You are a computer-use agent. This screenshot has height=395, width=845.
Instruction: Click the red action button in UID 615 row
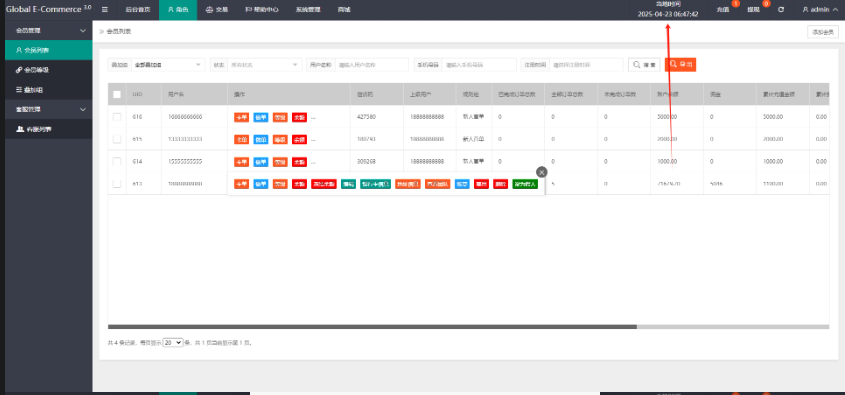point(299,139)
